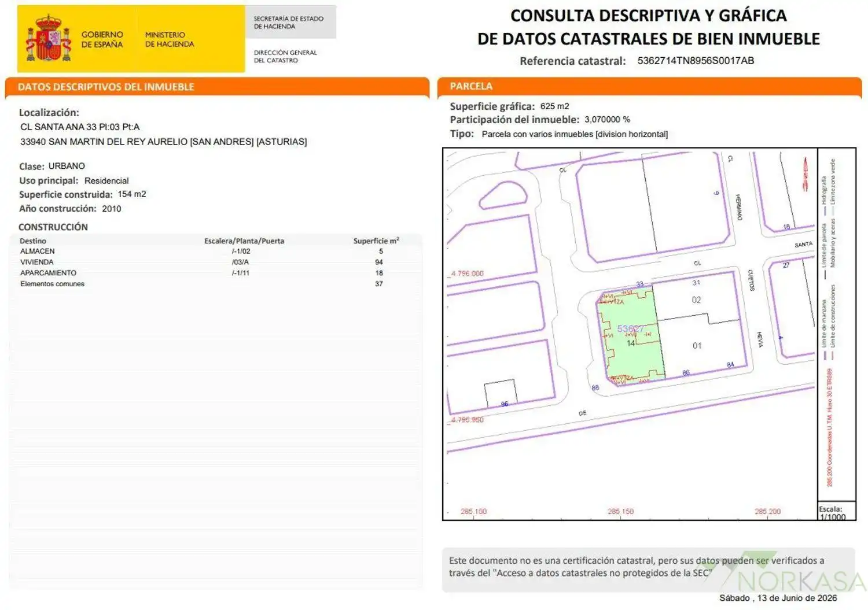This screenshot has width=868, height=610.
Task: Click the "Superficie m²" column header
Action: click(376, 241)
